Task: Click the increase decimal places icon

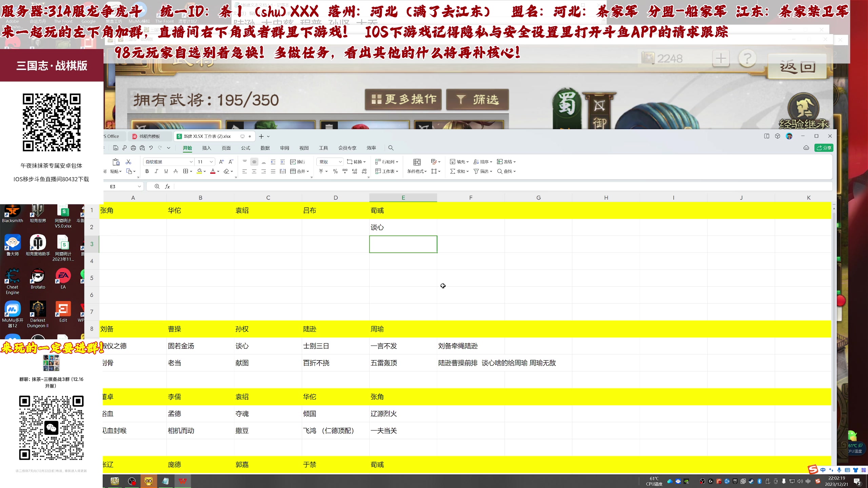Action: coord(354,171)
